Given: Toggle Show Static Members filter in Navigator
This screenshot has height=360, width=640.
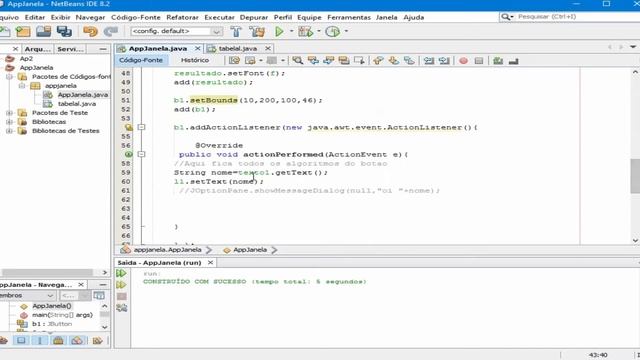Looking at the screenshot, I should tap(40, 340).
